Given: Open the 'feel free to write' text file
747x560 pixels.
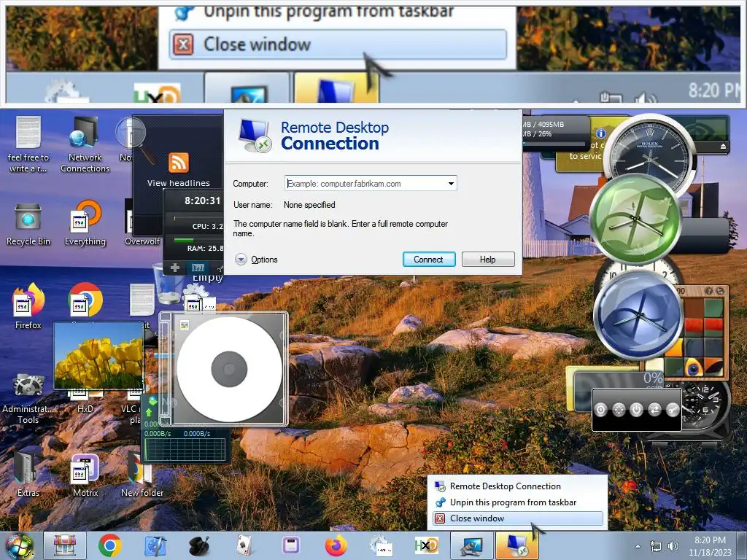Looking at the screenshot, I should (x=28, y=145).
